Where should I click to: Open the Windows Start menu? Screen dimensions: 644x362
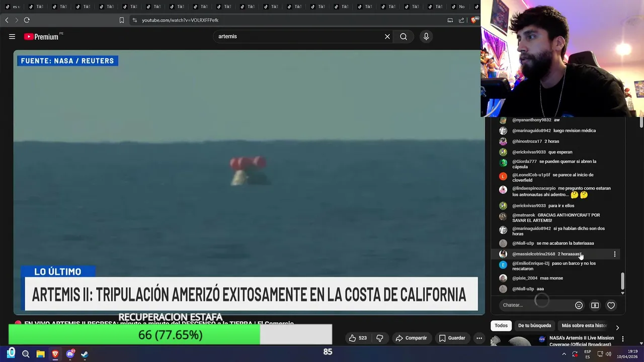tap(11, 354)
